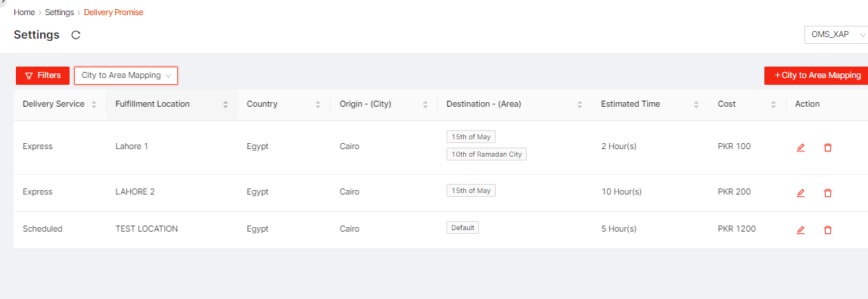Click the refresh icon next to Settings
Image resolution: width=868 pixels, height=299 pixels.
(x=76, y=35)
